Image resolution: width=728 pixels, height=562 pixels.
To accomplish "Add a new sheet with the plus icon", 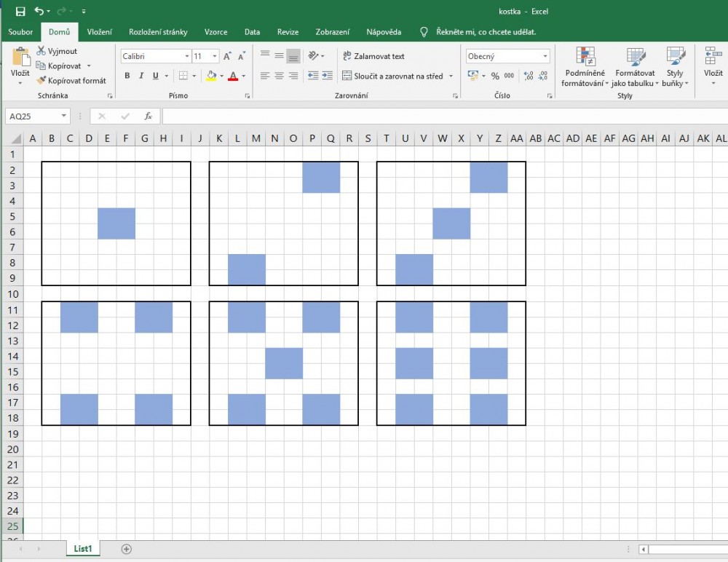I will pos(127,549).
